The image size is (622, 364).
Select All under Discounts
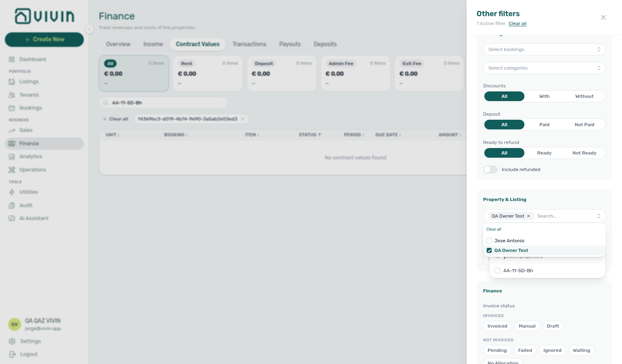coord(504,96)
